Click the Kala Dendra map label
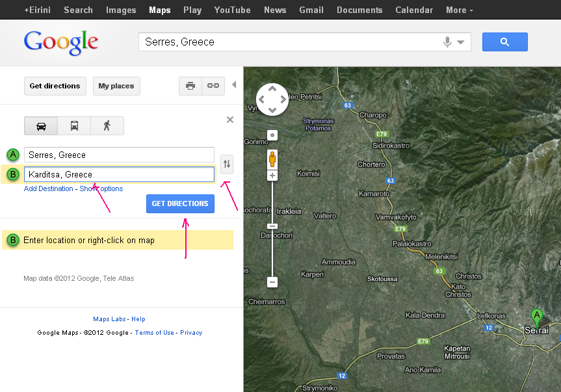Image resolution: width=561 pixels, height=392 pixels. [425, 315]
